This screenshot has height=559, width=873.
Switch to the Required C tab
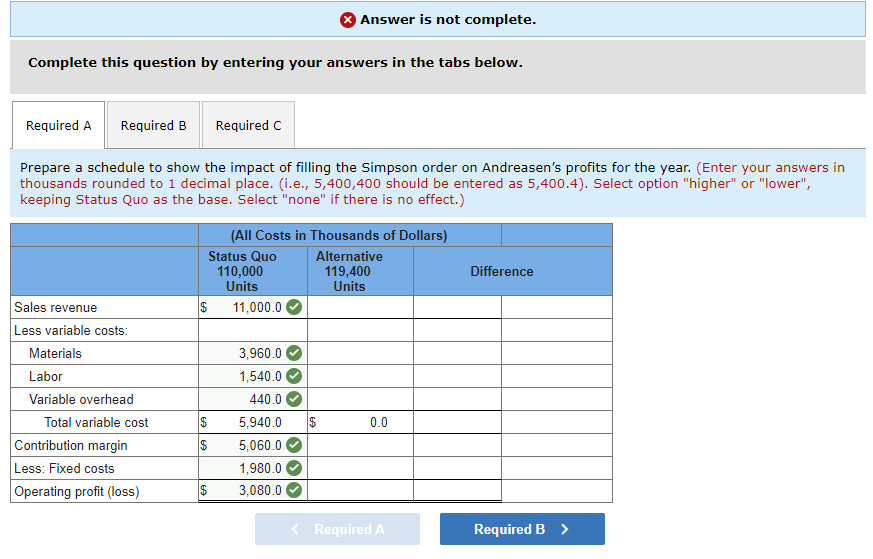click(x=248, y=125)
